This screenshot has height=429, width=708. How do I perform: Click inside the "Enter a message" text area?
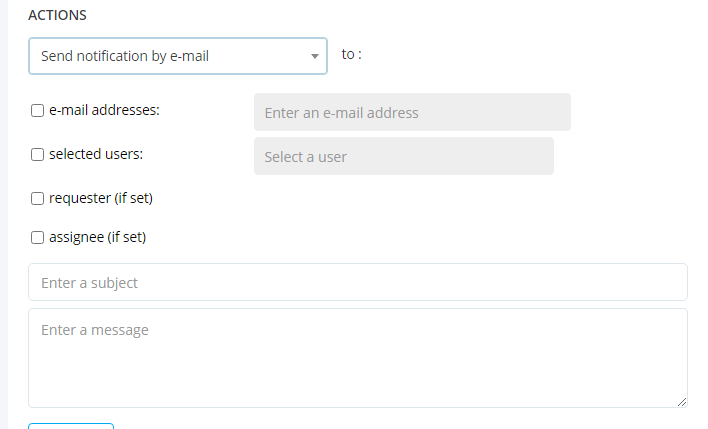click(x=357, y=357)
